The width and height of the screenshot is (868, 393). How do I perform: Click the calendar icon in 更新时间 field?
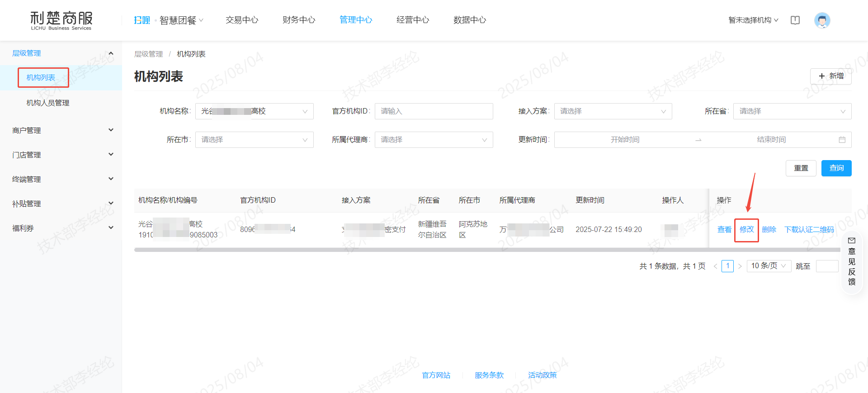coord(842,140)
